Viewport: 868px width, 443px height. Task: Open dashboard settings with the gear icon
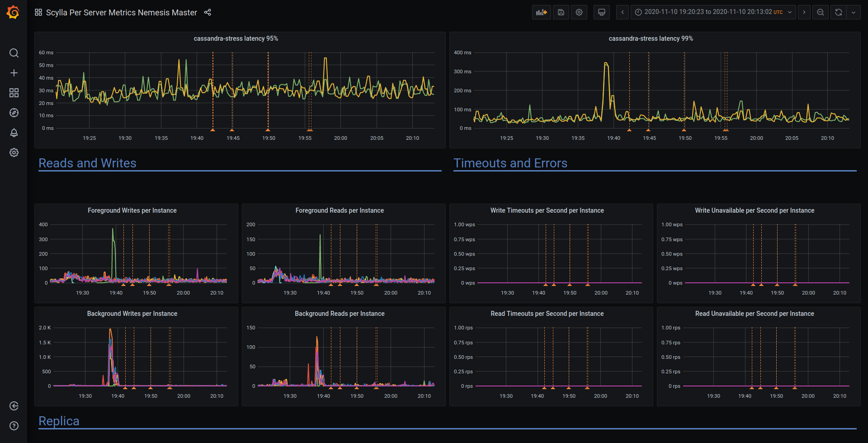point(579,12)
